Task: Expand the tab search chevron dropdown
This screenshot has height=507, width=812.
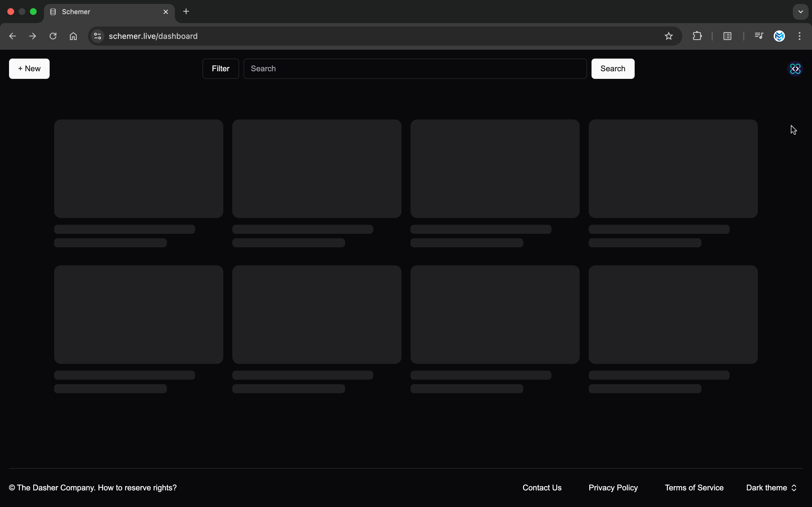Action: click(800, 12)
